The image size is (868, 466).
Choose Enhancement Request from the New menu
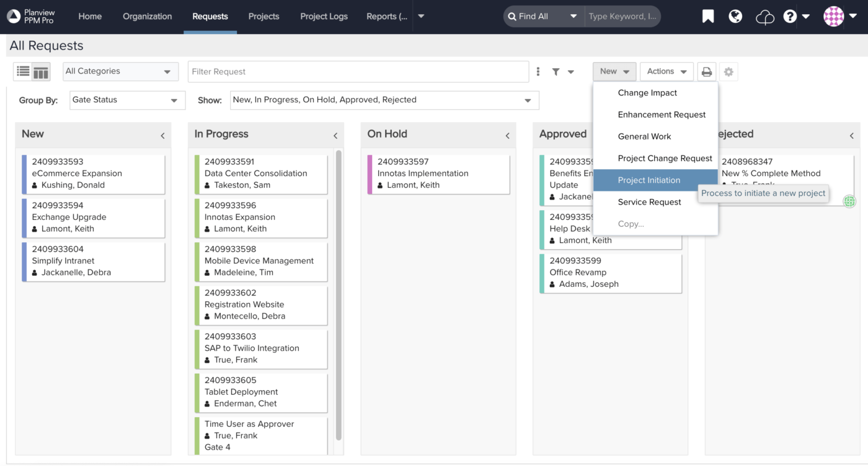click(x=655, y=115)
